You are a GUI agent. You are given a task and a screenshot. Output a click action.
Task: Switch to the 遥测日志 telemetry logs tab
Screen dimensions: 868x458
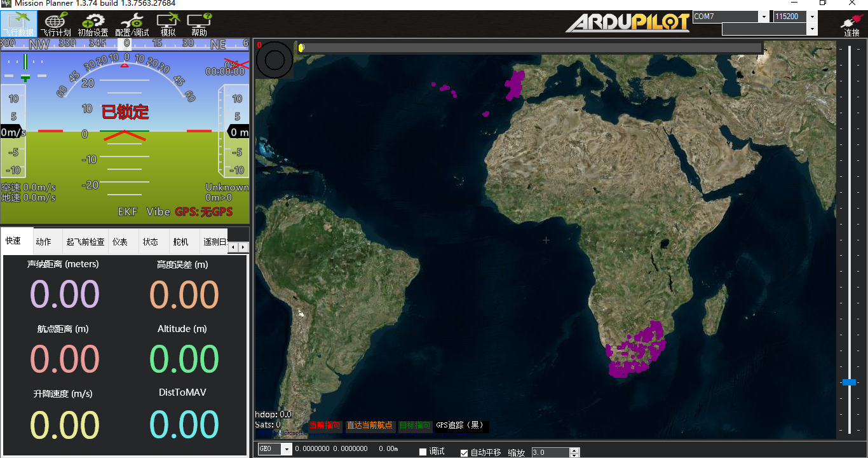pos(213,242)
